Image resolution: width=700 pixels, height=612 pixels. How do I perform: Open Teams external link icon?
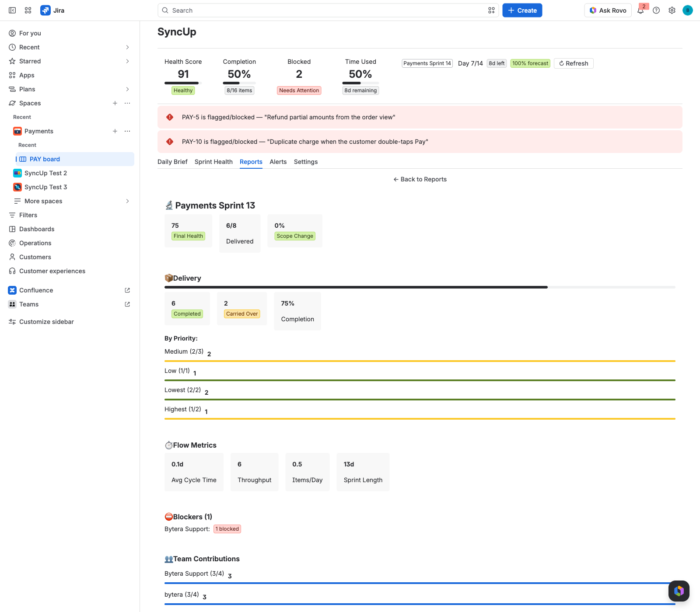click(x=127, y=304)
